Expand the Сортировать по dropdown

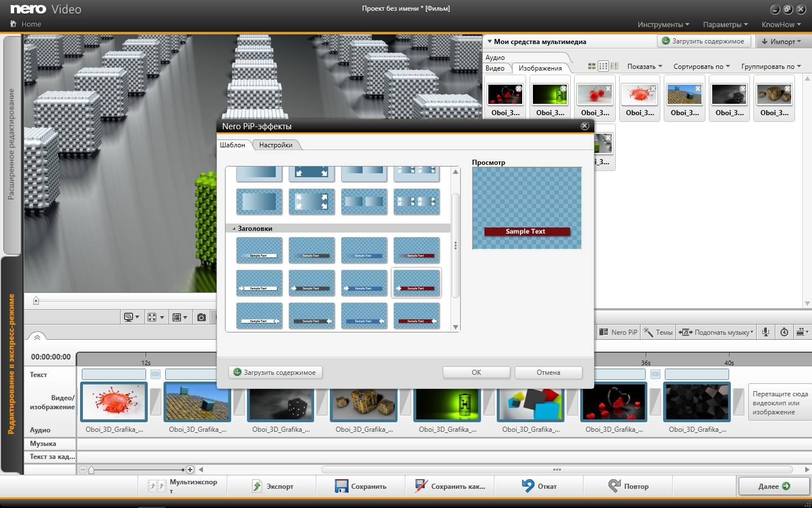point(701,67)
